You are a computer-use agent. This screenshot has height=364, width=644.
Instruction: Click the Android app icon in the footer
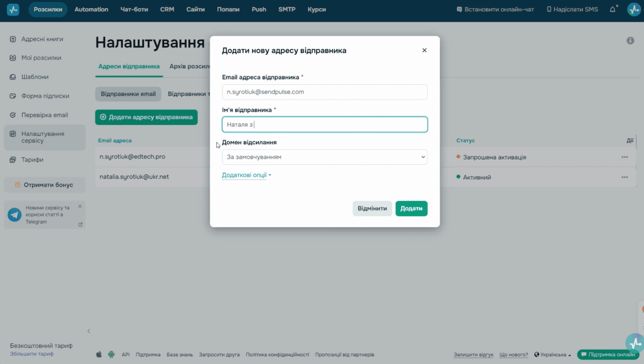pos(111,354)
